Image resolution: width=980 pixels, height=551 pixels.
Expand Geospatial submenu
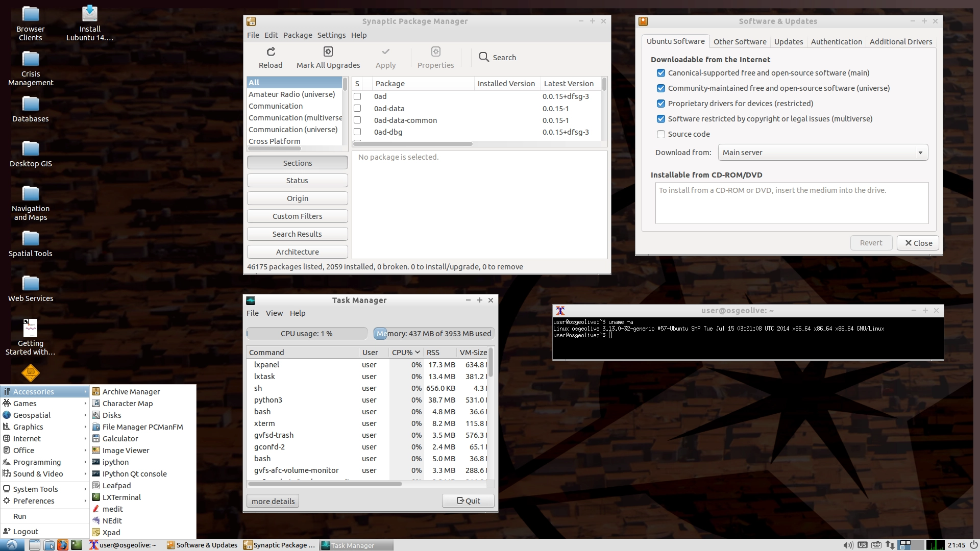(x=45, y=415)
